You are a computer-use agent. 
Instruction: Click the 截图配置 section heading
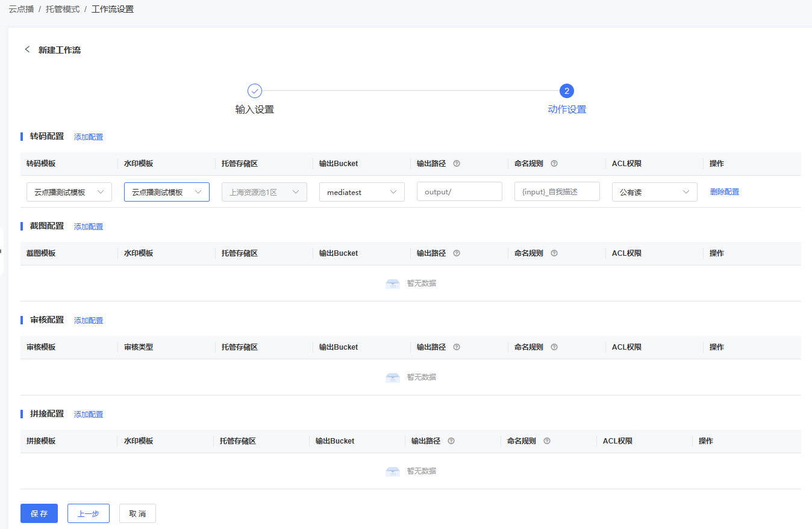point(47,226)
